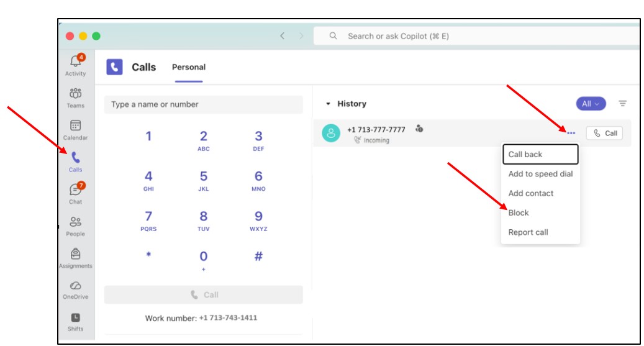Image resolution: width=644 pixels, height=346 pixels.
Task: Focus the Search or ask Copilot box
Action: click(476, 36)
